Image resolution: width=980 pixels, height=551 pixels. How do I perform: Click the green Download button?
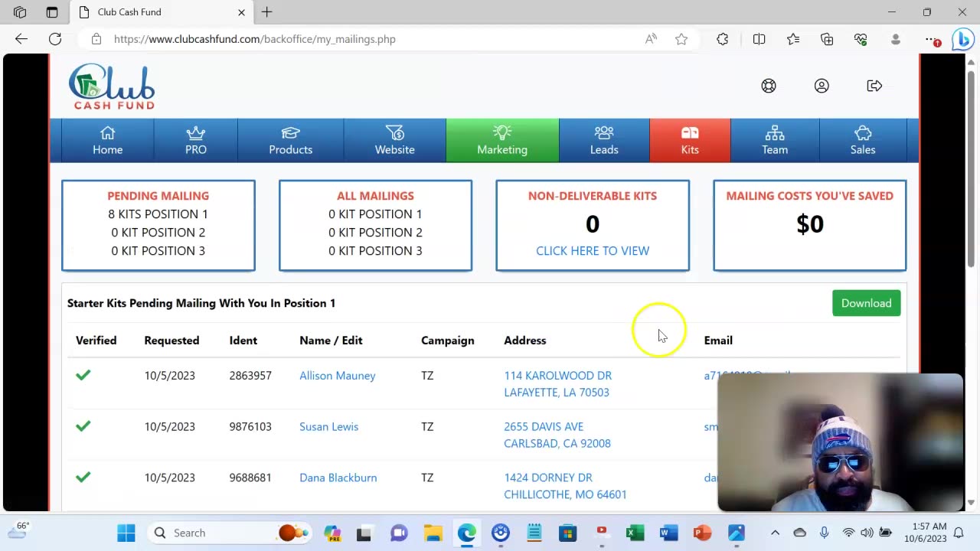(866, 303)
